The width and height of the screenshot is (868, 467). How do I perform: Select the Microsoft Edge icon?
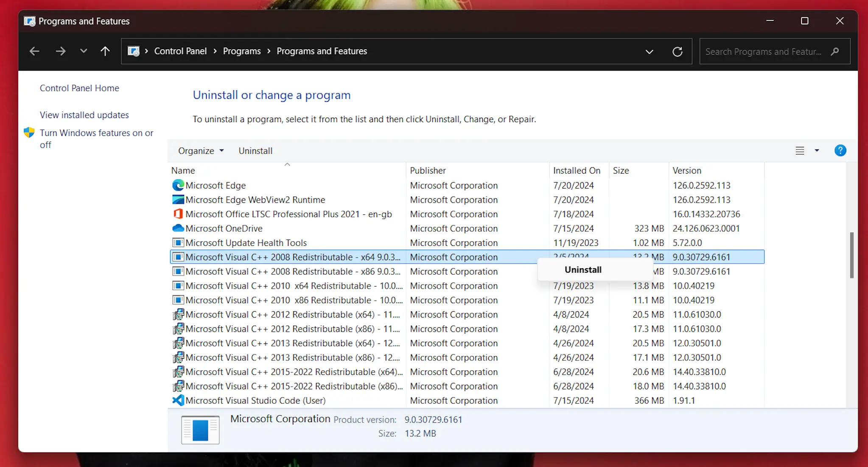(x=178, y=185)
